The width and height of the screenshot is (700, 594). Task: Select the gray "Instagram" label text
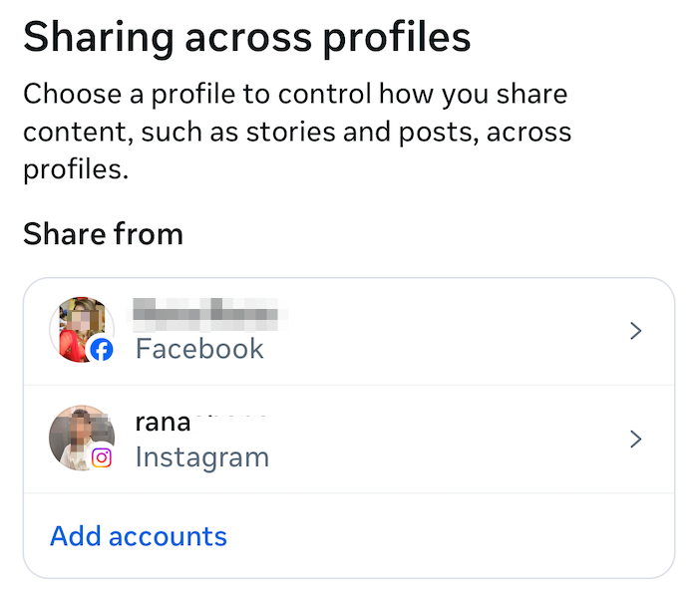[202, 457]
